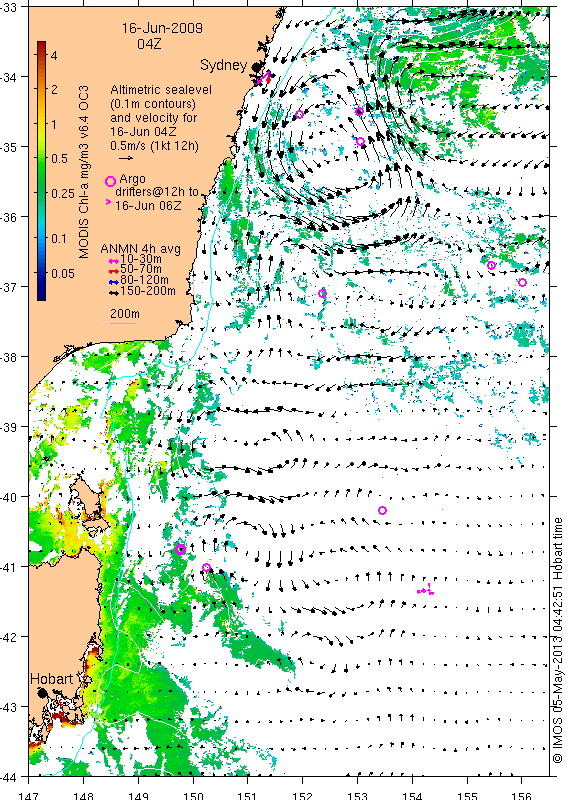The width and height of the screenshot is (570, 800).
Task: Click the black Sydney city marker dot
Action: pos(256,67)
